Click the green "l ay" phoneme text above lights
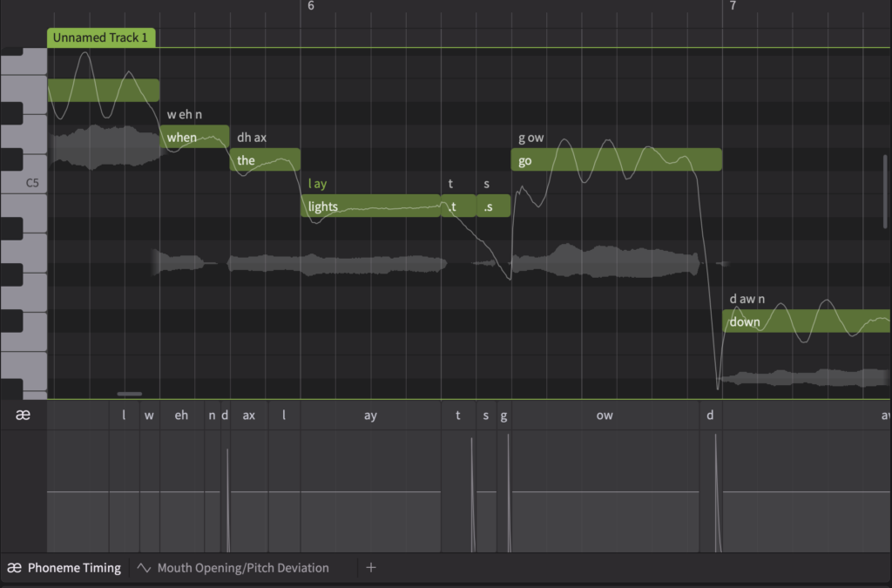This screenshot has width=892, height=588. [x=318, y=184]
